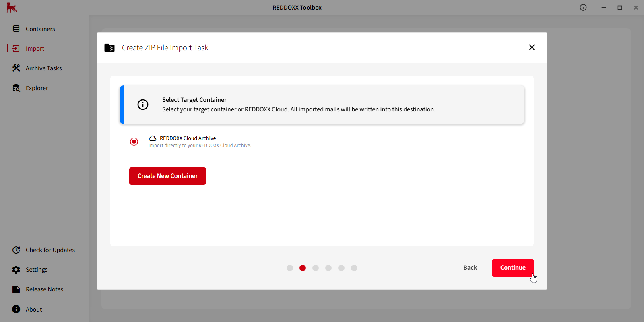Select the REDDOXX Cloud Archive radio button
644x322 pixels.
(x=134, y=142)
